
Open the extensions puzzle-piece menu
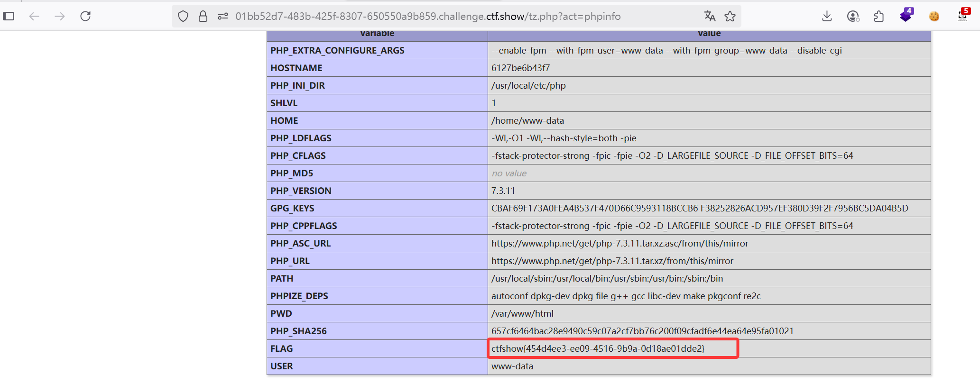(x=879, y=17)
